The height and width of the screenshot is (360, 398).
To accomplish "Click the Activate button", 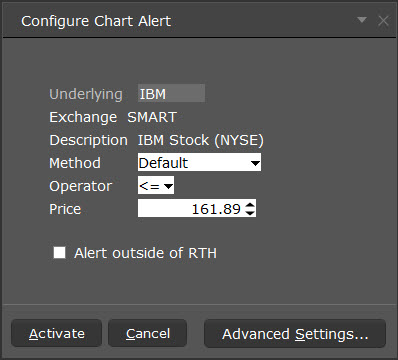I will (x=56, y=333).
